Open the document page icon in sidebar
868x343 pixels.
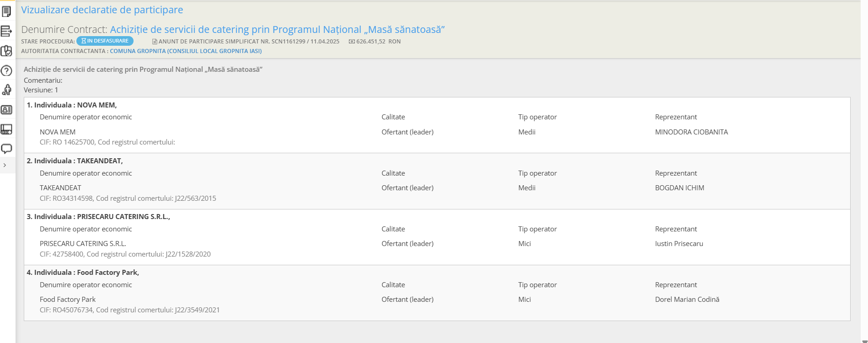click(6, 11)
